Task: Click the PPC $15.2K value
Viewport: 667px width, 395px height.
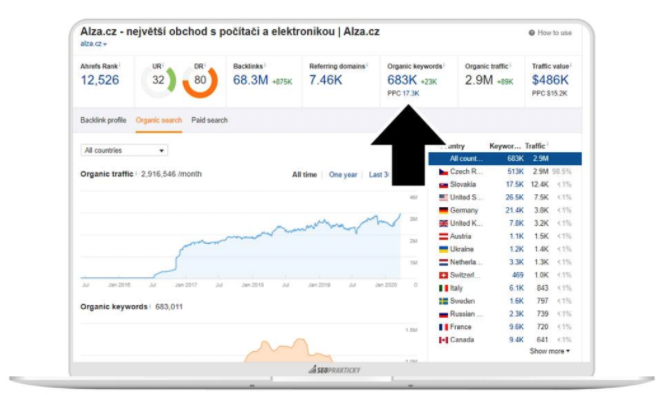Action: click(x=549, y=93)
